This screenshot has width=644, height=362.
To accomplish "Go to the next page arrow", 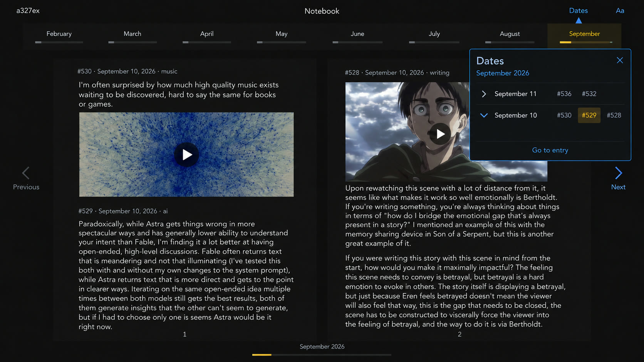I will (x=618, y=173).
